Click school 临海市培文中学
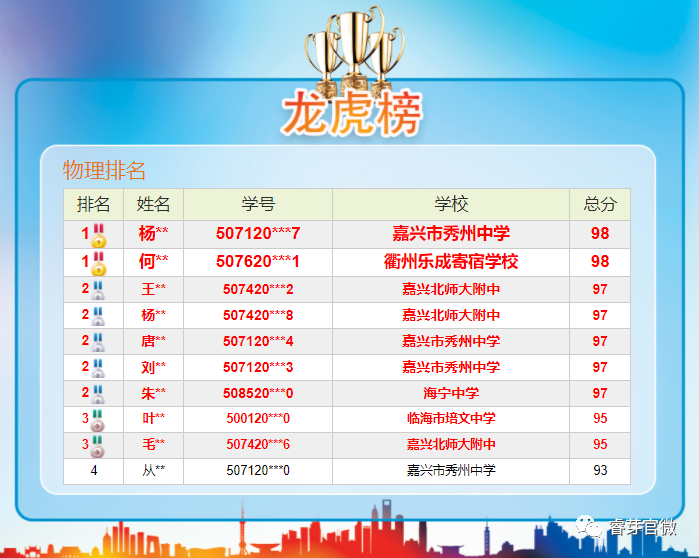The image size is (699, 558). click(x=451, y=418)
